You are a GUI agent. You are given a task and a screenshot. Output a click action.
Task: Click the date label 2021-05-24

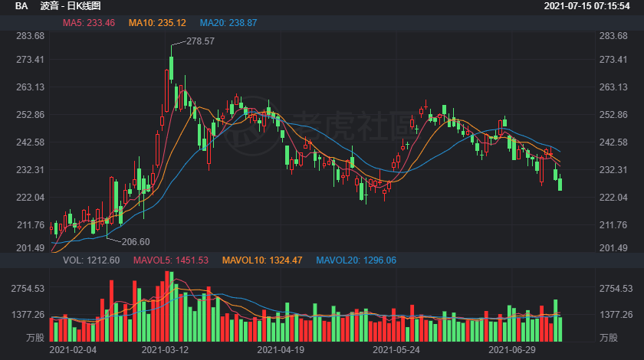(x=396, y=350)
